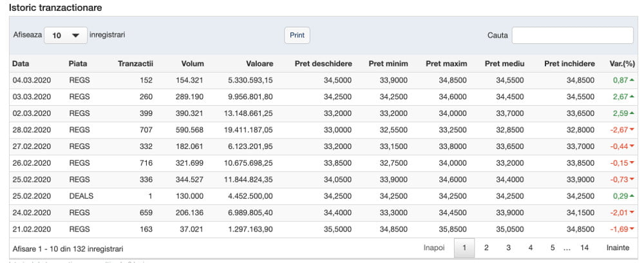Sort by Pret minim column header
644x263 pixels.
388,64
